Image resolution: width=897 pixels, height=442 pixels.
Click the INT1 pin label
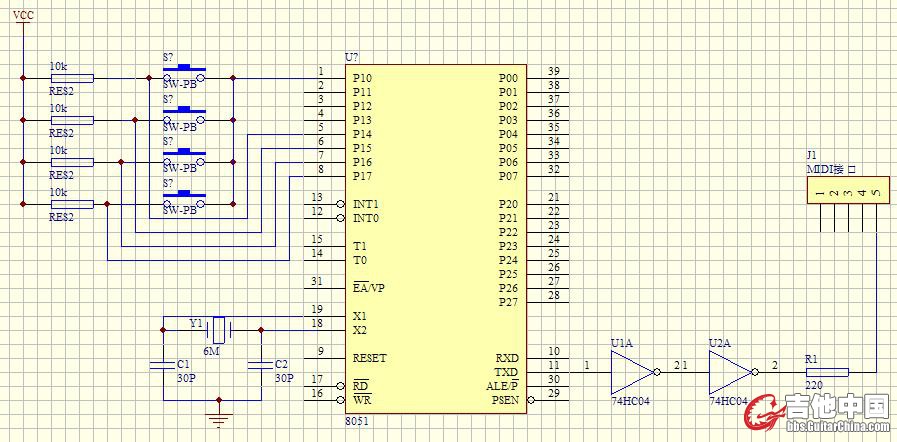coord(366,204)
